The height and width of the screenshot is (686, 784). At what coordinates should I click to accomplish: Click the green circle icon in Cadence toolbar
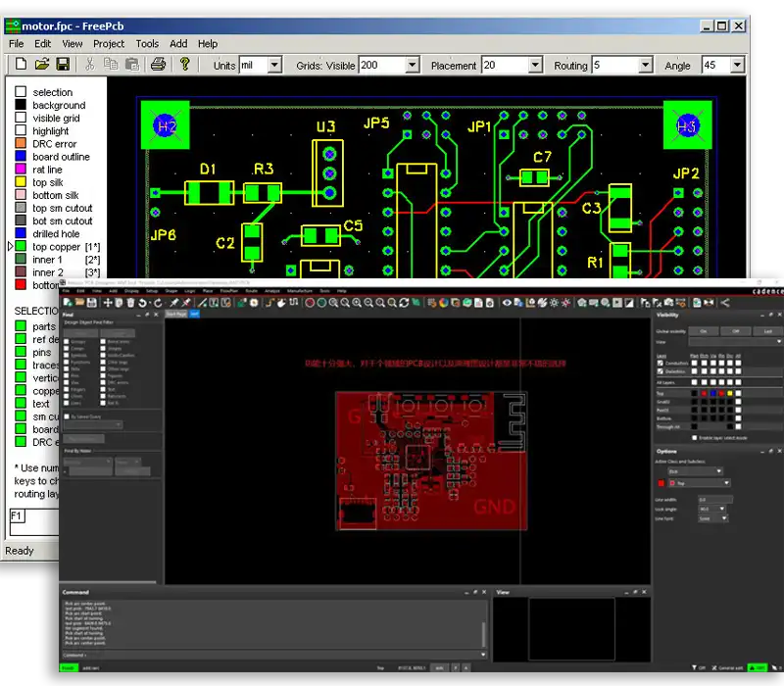coord(321,303)
